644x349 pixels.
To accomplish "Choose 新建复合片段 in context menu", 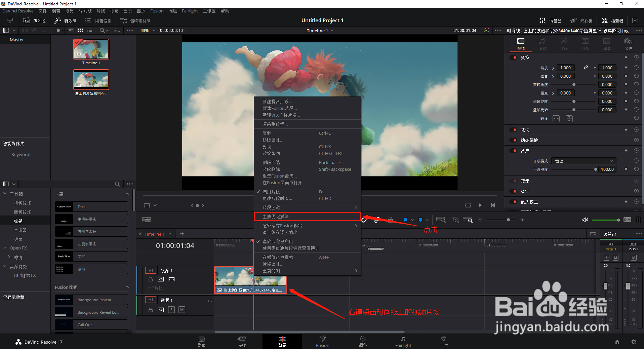I will [307, 102].
